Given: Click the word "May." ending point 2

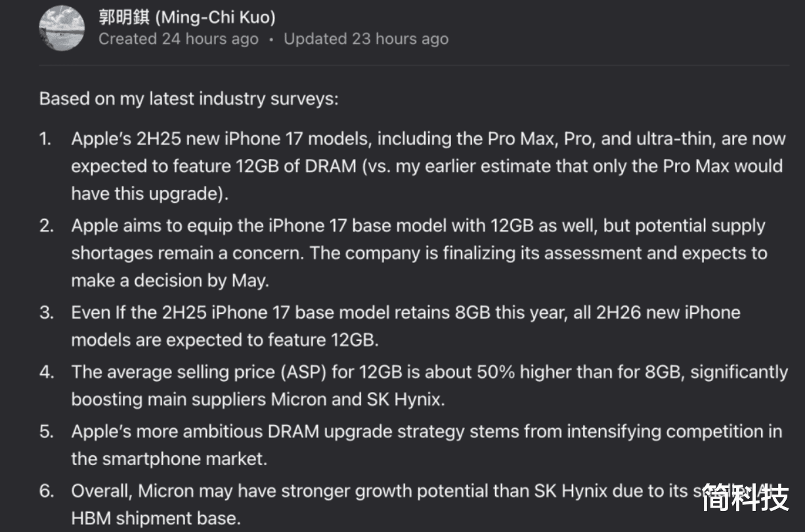Looking at the screenshot, I should tap(251, 281).
